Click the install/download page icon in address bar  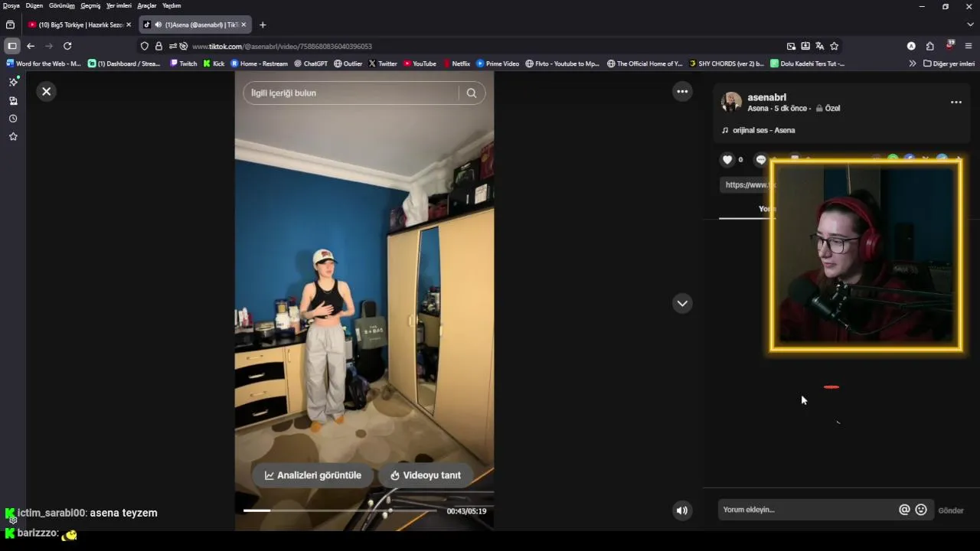805,46
